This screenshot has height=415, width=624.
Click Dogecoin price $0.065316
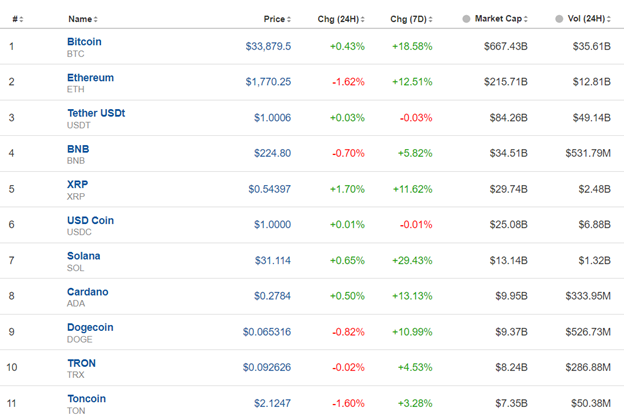[267, 332]
